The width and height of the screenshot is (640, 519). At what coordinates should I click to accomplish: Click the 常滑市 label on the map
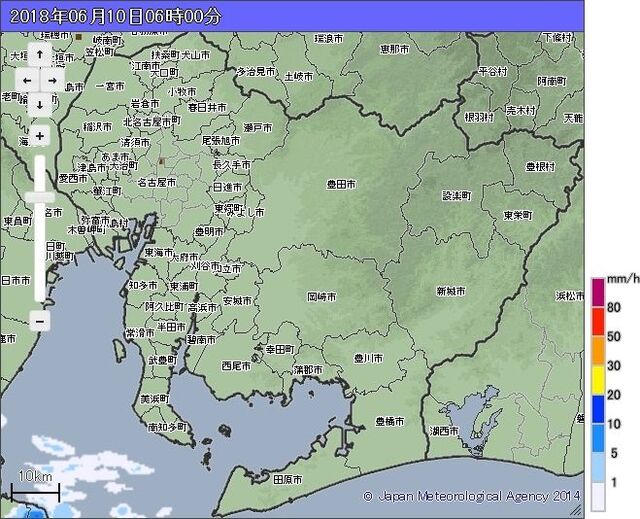click(x=140, y=333)
